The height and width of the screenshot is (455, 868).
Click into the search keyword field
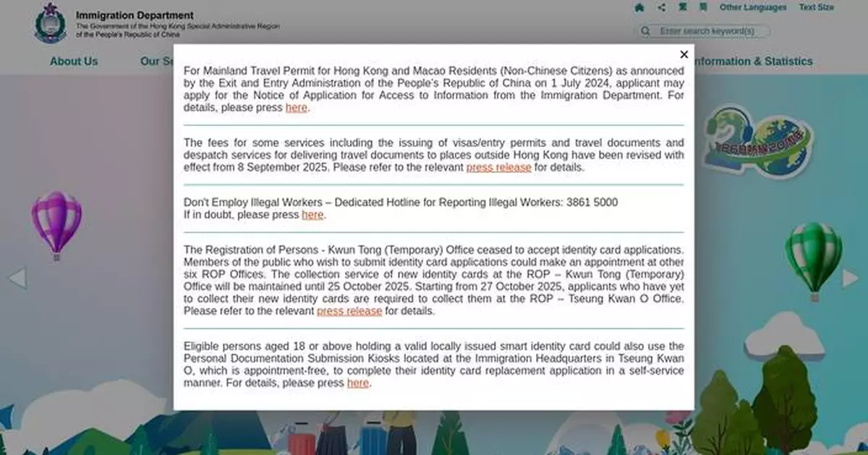pos(712,31)
